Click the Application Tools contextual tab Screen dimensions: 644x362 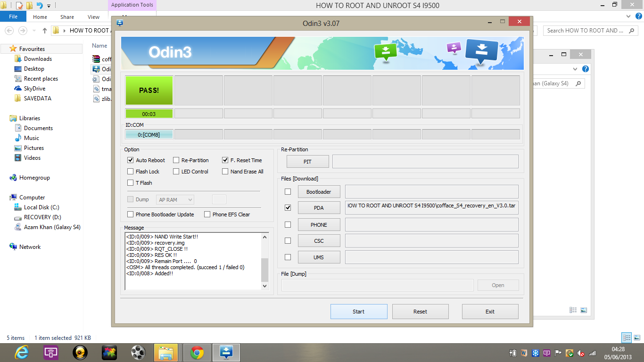coord(132,5)
